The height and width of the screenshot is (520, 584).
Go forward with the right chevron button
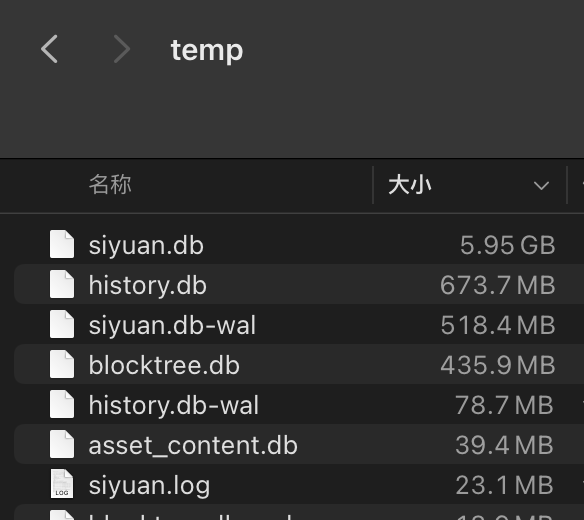click(122, 49)
